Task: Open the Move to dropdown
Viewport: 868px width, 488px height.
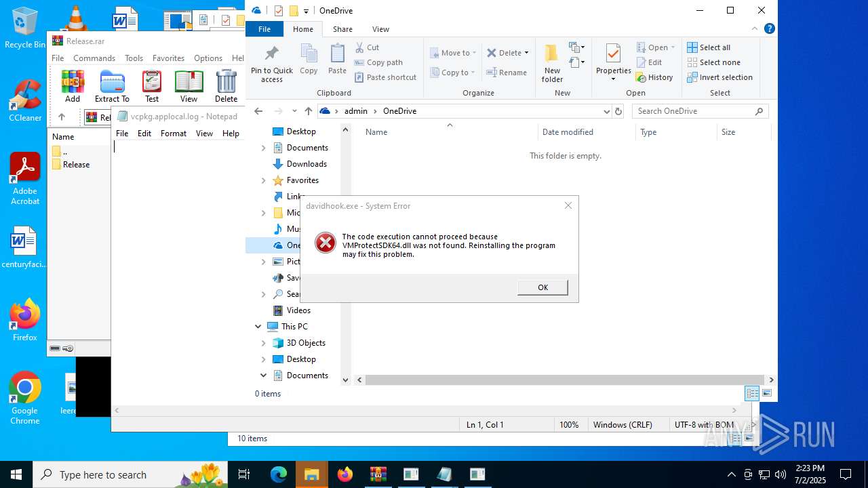Action: pos(453,53)
